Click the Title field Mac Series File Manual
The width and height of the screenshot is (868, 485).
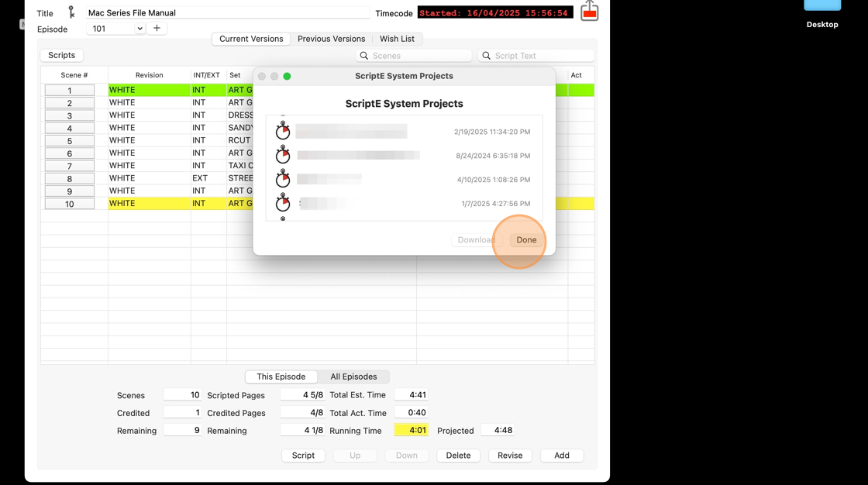pyautogui.click(x=228, y=12)
